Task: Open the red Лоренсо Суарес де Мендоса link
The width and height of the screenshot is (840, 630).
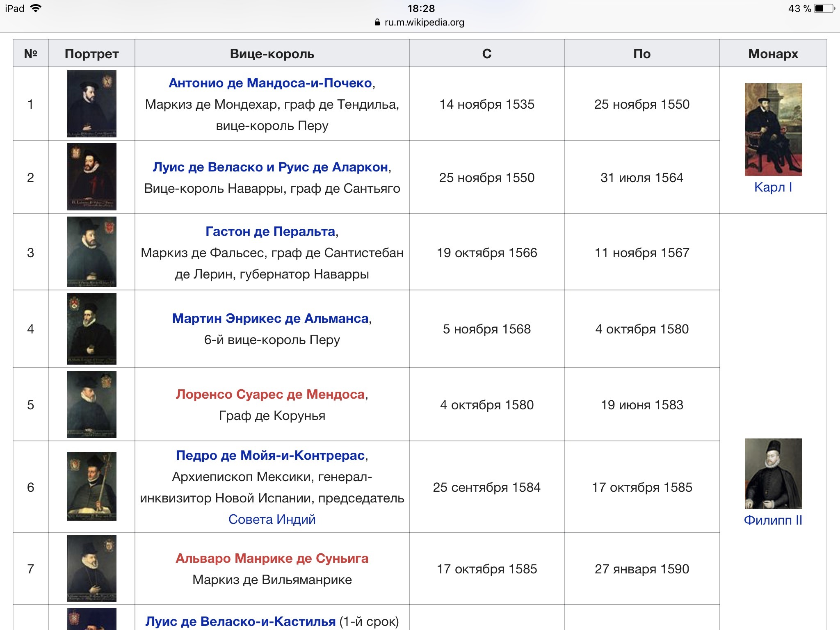Action: (x=270, y=394)
